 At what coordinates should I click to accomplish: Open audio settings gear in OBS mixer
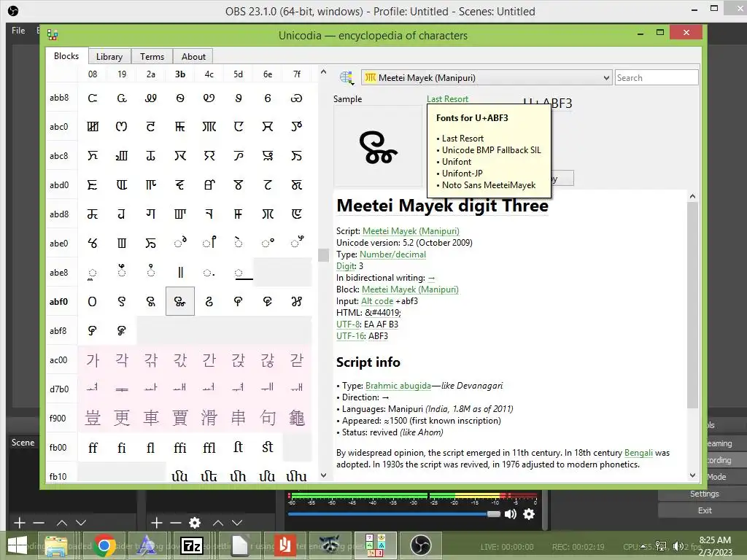(529, 514)
